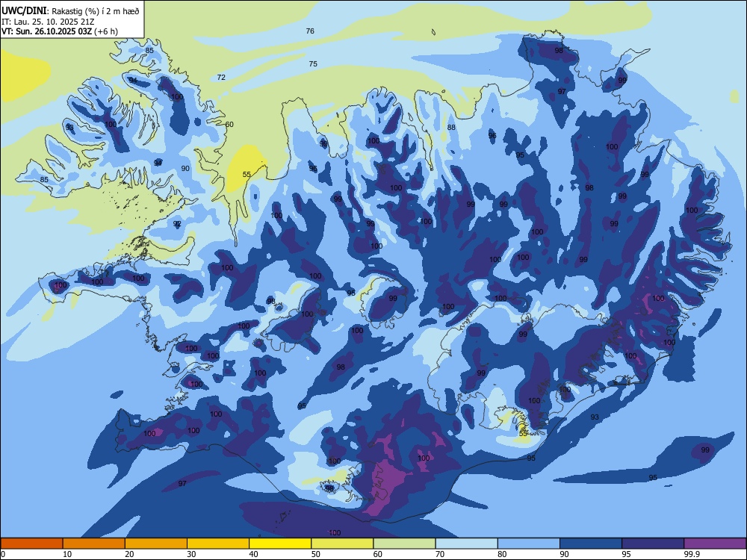Select the 'Rakastig (%) í 2 m hæð' text
This screenshot has width=747, height=560.
(x=96, y=11)
